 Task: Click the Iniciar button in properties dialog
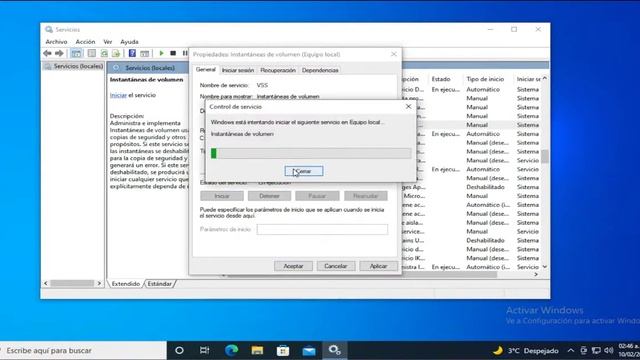[222, 196]
